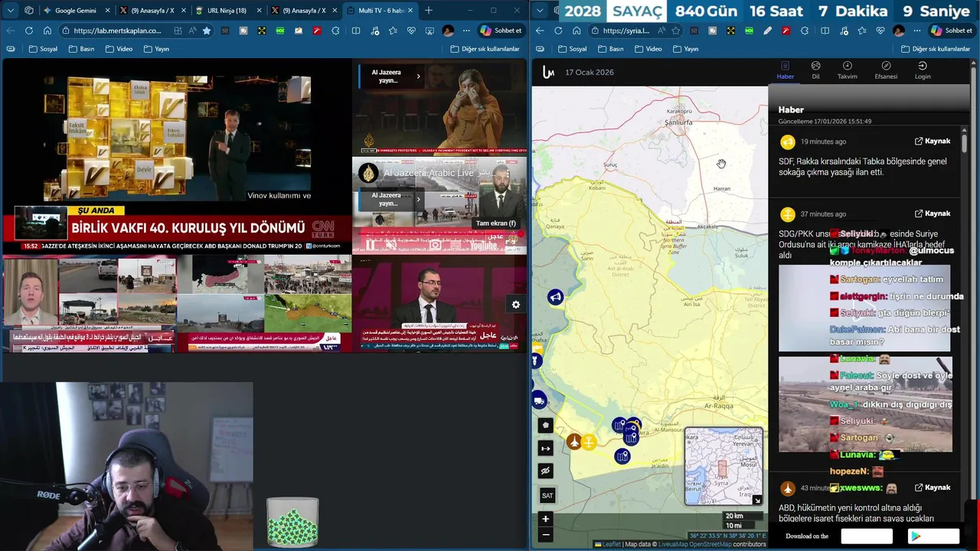Open Kaynak source link of 19 minutes ago news

click(x=933, y=142)
